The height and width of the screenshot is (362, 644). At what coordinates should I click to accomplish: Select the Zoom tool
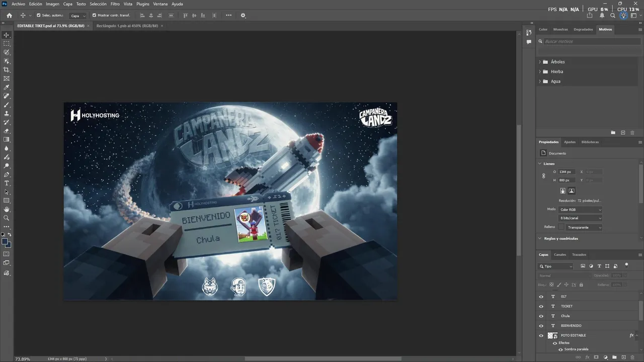(7, 218)
